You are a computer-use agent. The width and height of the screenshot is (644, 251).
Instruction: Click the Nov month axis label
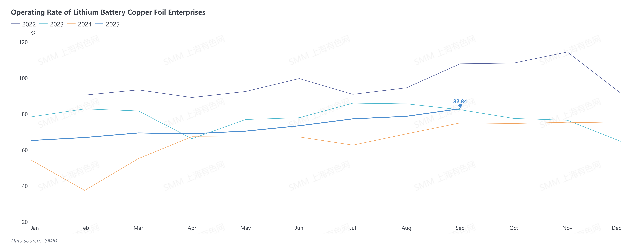pos(567,228)
